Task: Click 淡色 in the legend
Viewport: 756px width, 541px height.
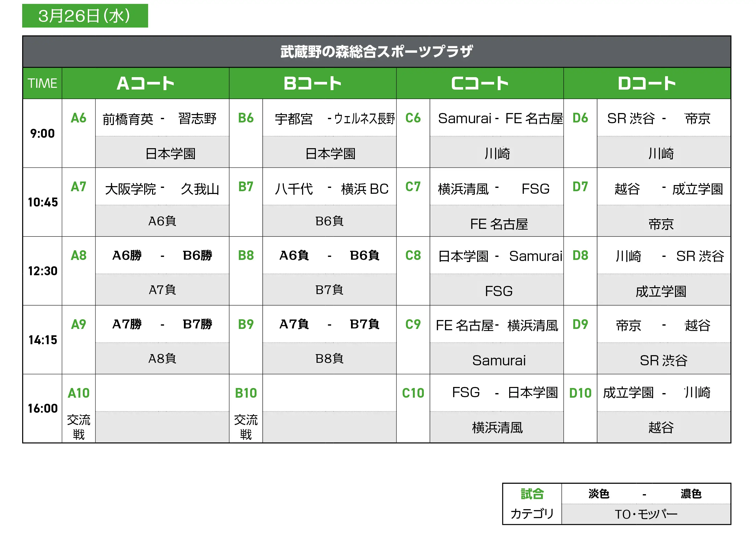Action: tap(599, 494)
